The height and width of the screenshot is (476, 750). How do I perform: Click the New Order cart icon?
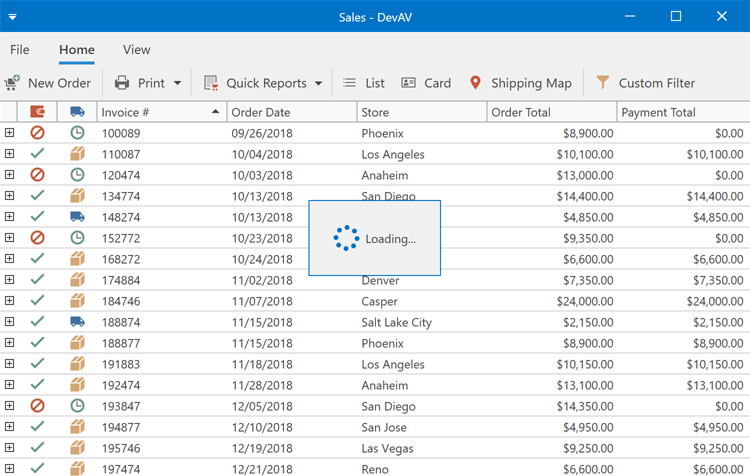(12, 83)
